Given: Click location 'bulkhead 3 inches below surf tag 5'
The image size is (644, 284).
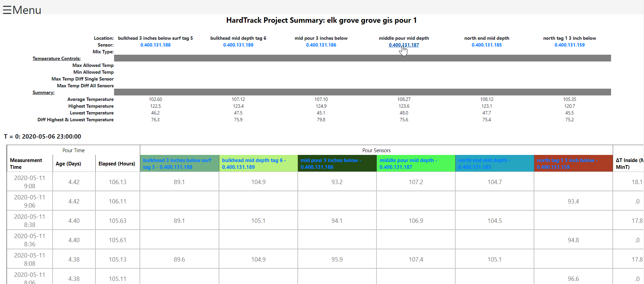Looking at the screenshot, I should [155, 38].
